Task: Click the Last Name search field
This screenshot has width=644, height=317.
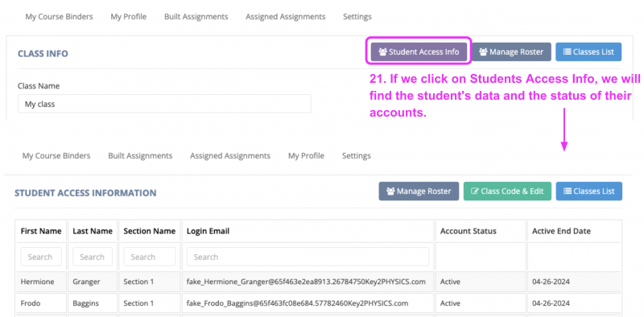Action: coord(93,257)
